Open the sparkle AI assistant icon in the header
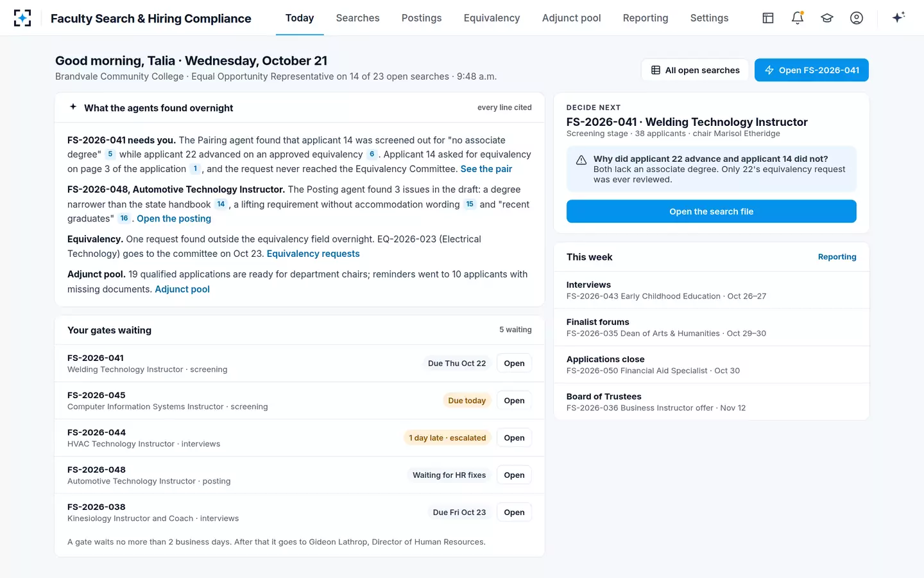 tap(898, 18)
